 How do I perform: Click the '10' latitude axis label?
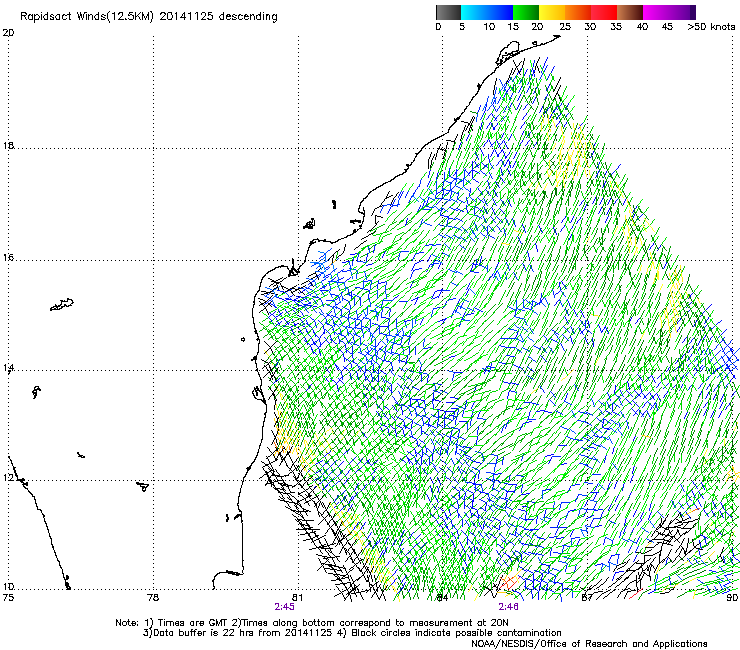pos(8,587)
